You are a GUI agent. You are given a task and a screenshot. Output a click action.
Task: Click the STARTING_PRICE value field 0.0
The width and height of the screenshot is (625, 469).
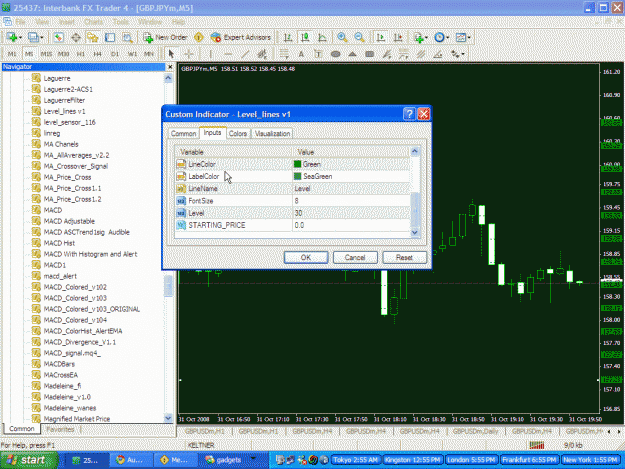351,225
